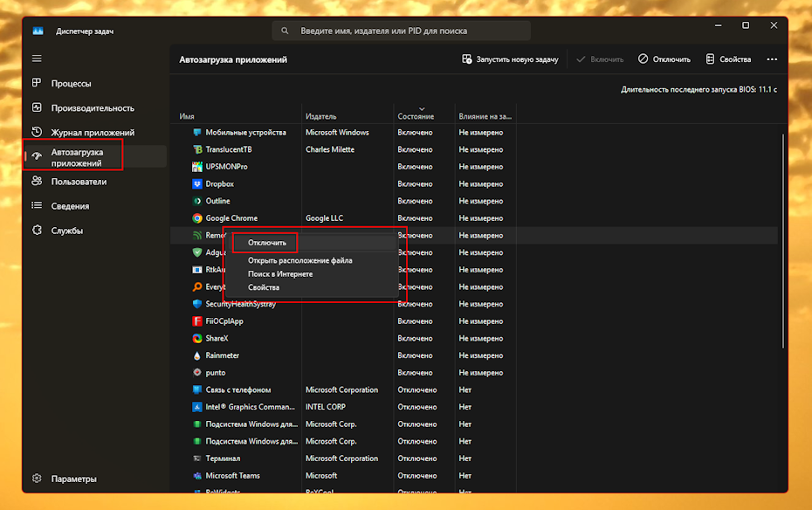Choose Поиск в Интернете in context menu

pos(279,274)
